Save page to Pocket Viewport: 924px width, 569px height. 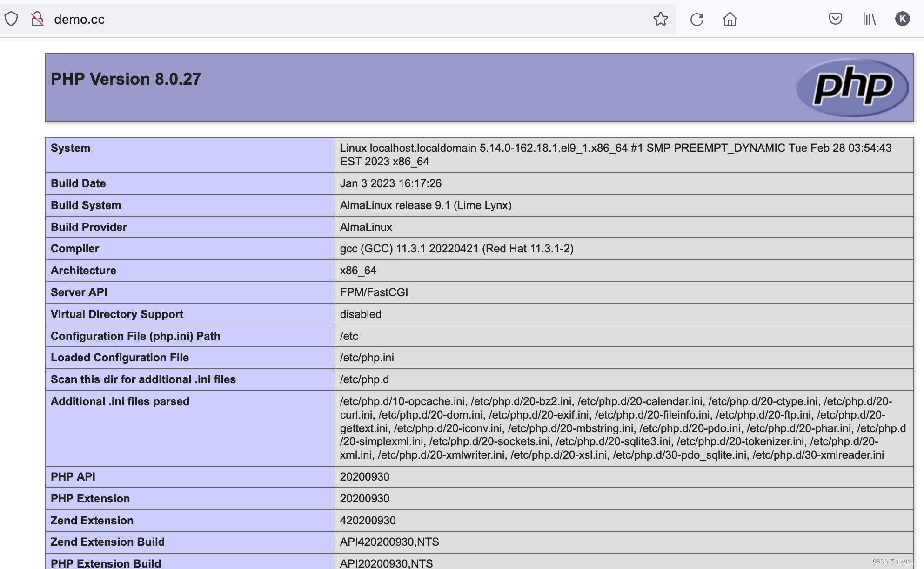click(x=835, y=19)
